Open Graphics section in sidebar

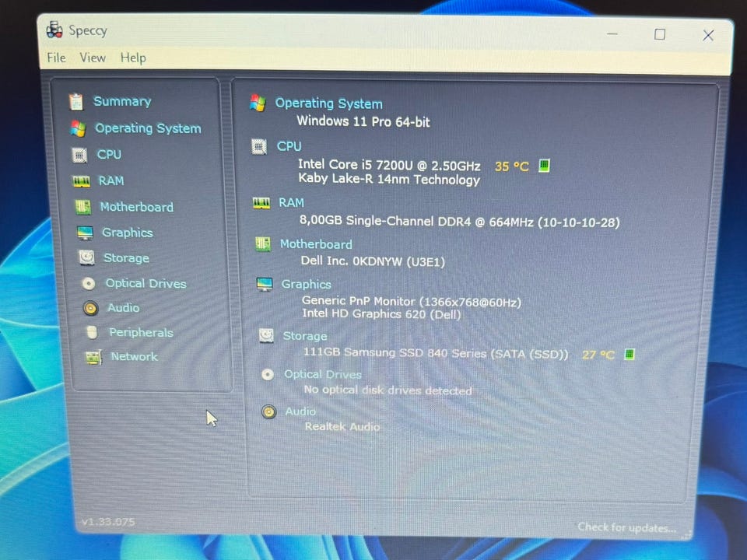pos(128,233)
